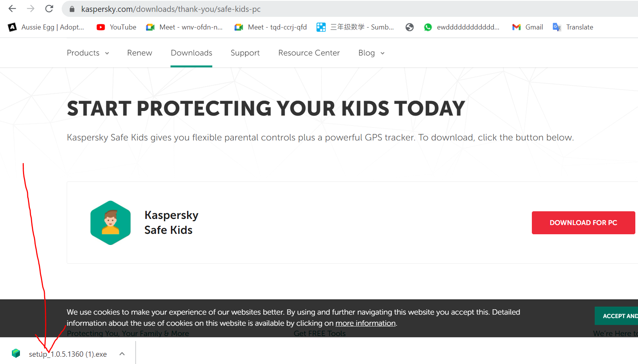Image resolution: width=638 pixels, height=364 pixels.
Task: Expand the Blog dropdown menu
Action: click(371, 53)
